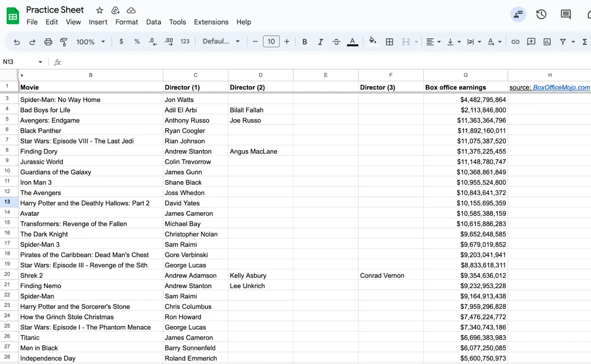Image resolution: width=591 pixels, height=364 pixels.
Task: Select the Avengers: Endgame cell
Action: 91,120
